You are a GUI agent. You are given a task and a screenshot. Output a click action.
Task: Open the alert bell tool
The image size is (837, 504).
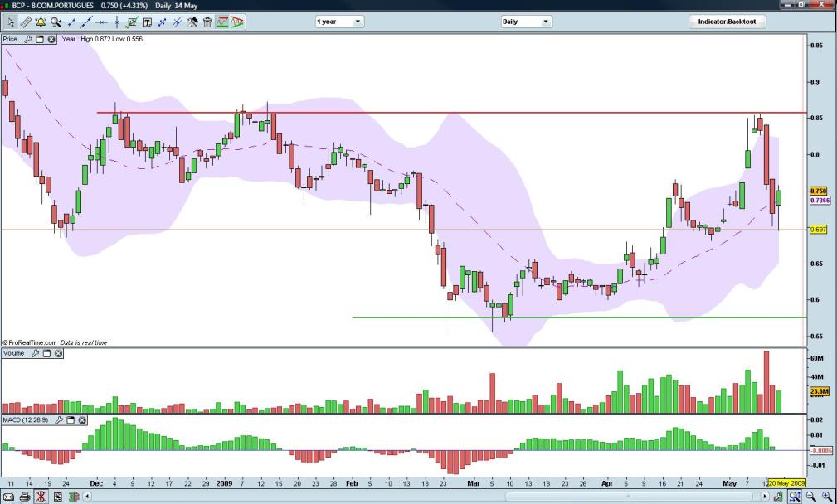coord(41,22)
